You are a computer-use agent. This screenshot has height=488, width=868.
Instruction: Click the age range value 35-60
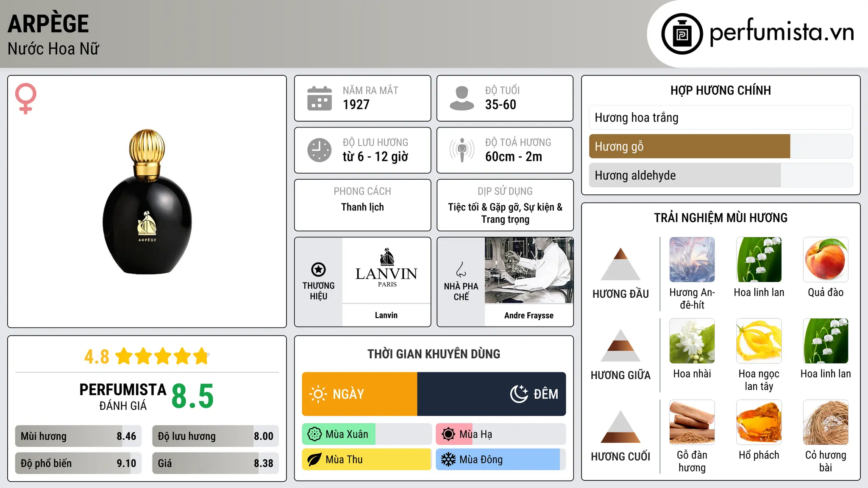pyautogui.click(x=501, y=105)
